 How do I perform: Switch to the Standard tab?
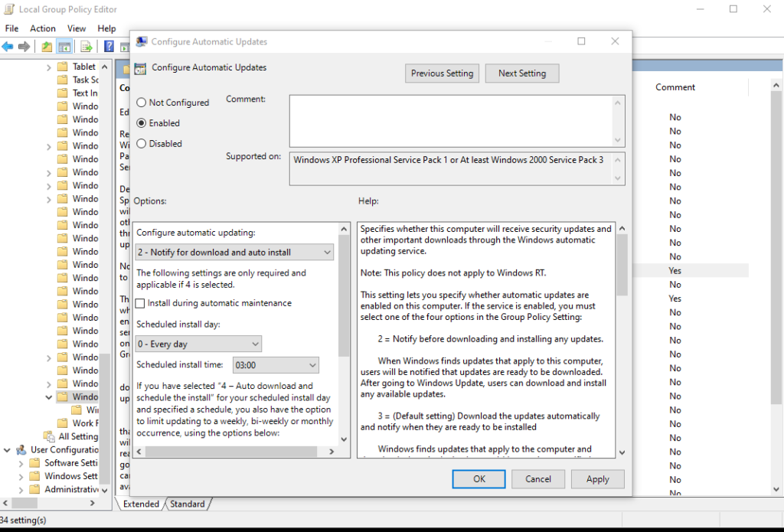(x=188, y=504)
